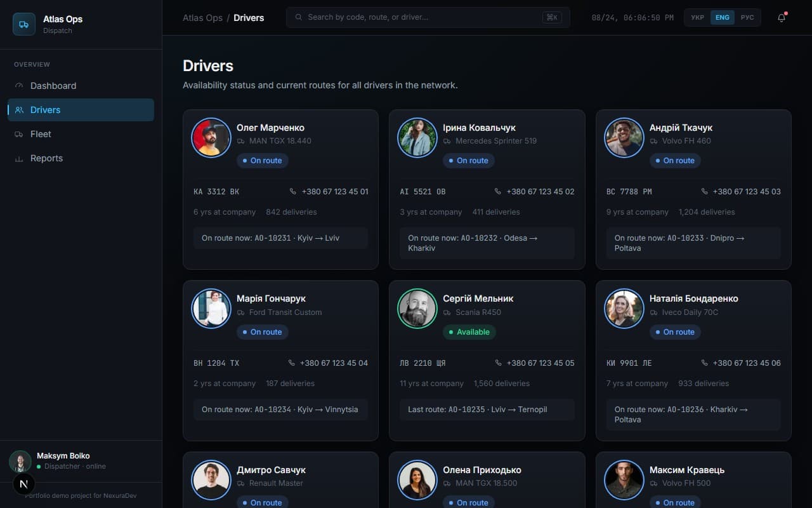Click license plate AI 5521 OB
Image resolution: width=812 pixels, height=508 pixels.
(x=422, y=191)
